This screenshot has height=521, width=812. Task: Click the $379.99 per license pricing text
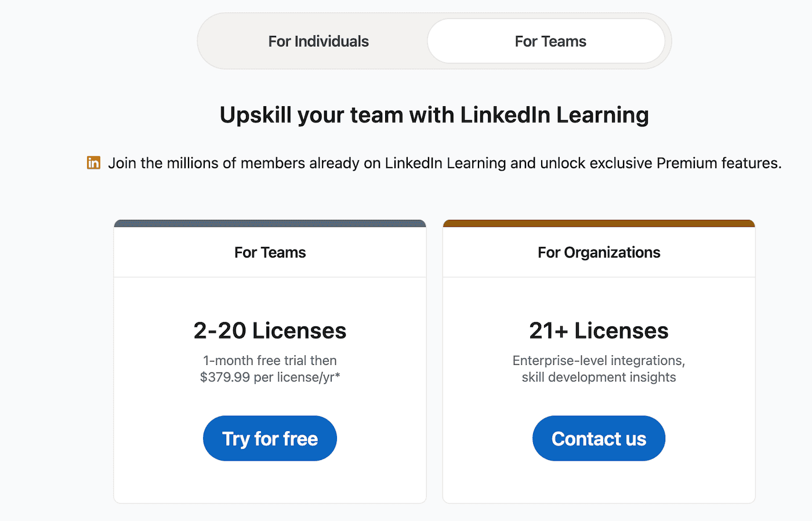(x=269, y=377)
